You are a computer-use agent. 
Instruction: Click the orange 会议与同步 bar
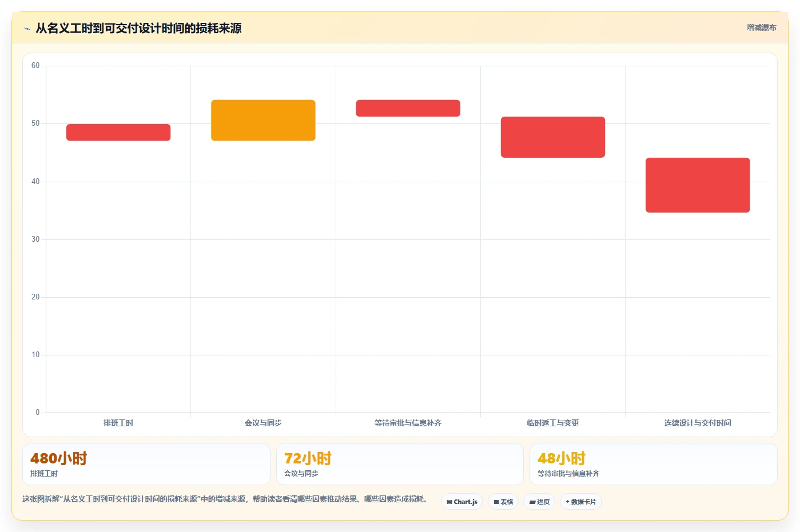[263, 121]
